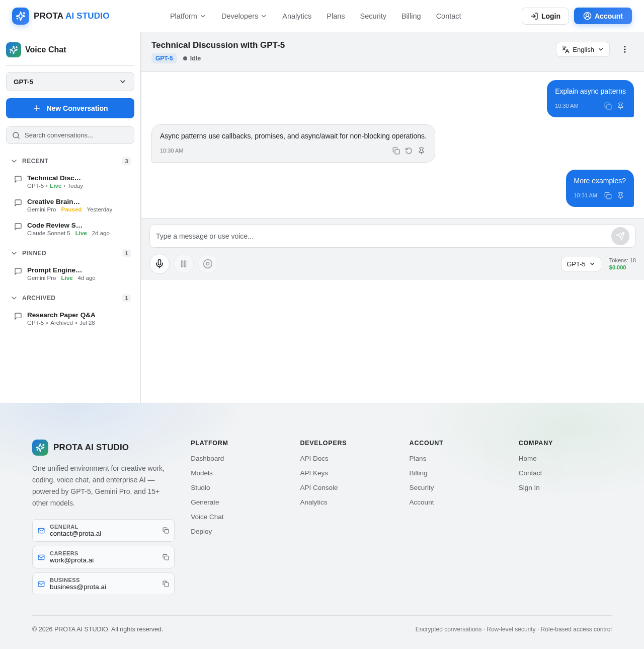Open Contact in the top navigation

[x=449, y=16]
